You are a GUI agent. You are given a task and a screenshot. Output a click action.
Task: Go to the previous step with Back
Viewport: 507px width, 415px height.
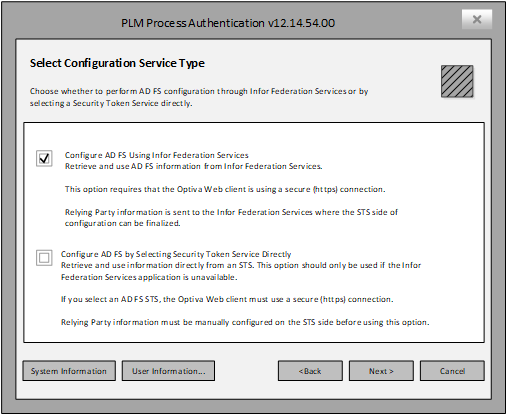(310, 371)
